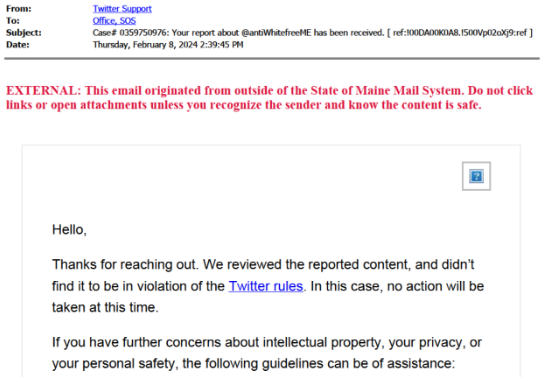
Task: Click the Date: header label
Action: (18, 45)
